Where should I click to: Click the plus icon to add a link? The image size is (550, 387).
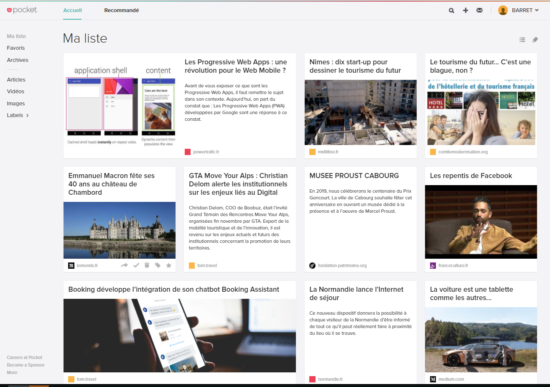tap(465, 11)
